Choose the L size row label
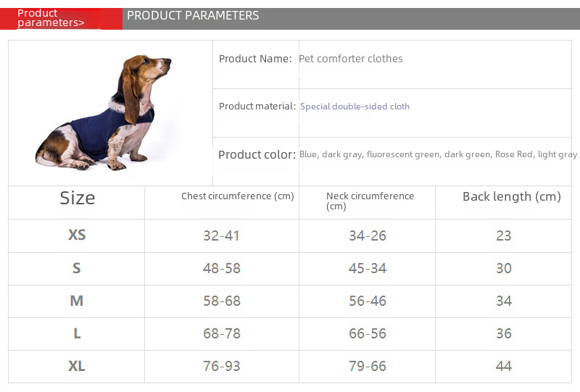This screenshot has height=392, width=580. 77,333
